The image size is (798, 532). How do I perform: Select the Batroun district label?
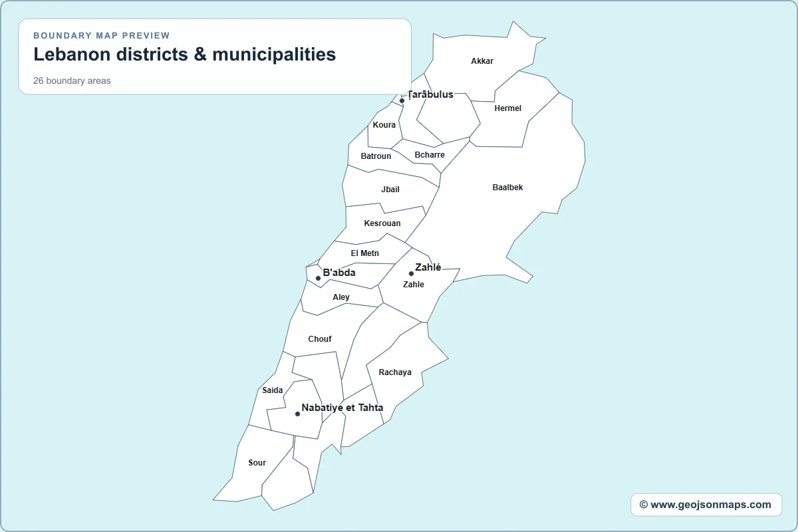pos(376,156)
